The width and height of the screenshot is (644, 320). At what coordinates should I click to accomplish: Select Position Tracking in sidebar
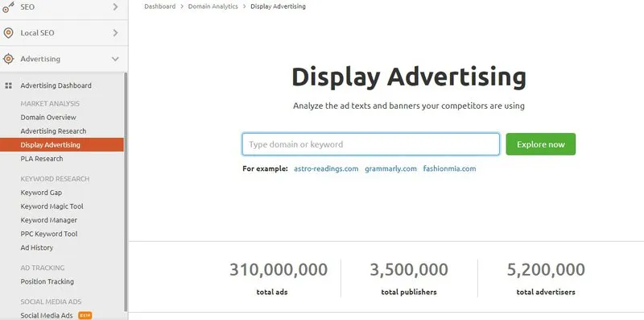click(47, 282)
